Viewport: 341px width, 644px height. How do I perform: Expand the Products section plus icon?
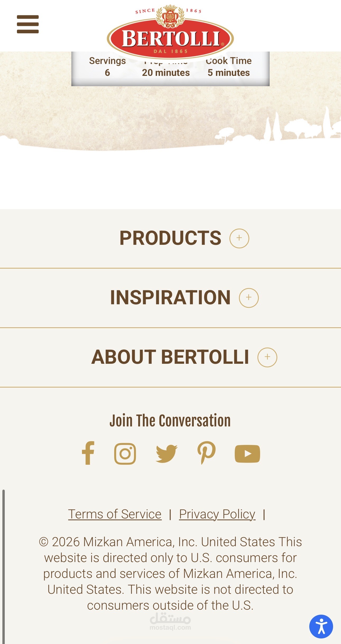click(239, 238)
